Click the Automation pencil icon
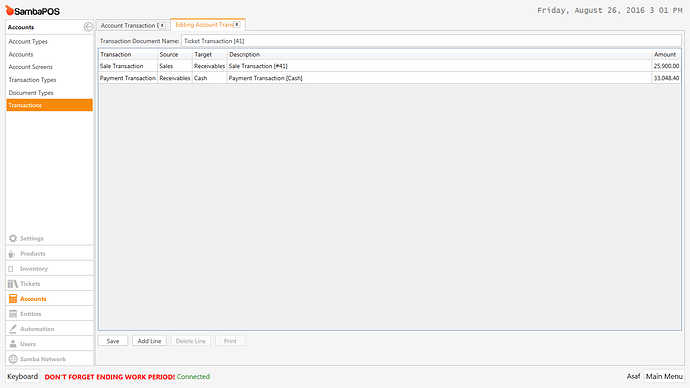Viewport: 690px width, 388px height. [x=13, y=329]
